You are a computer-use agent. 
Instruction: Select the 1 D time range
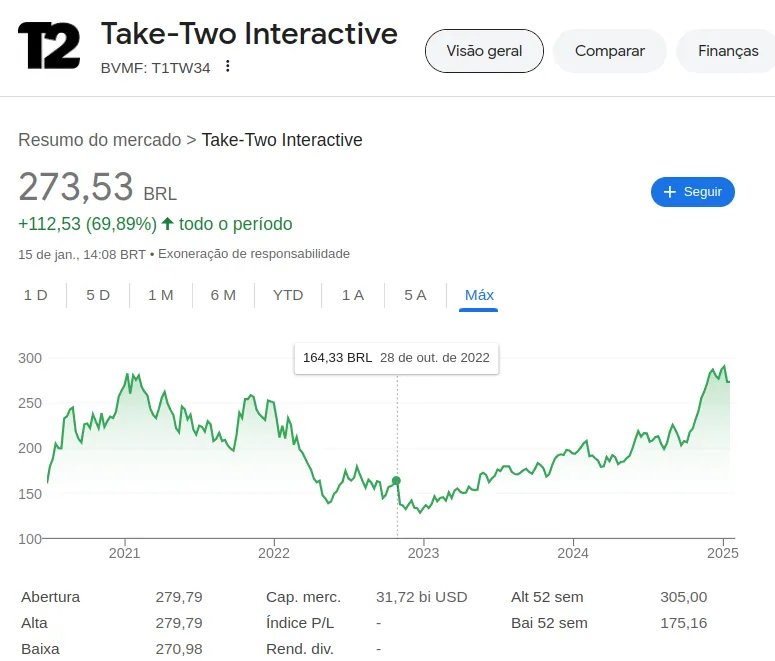(x=36, y=295)
